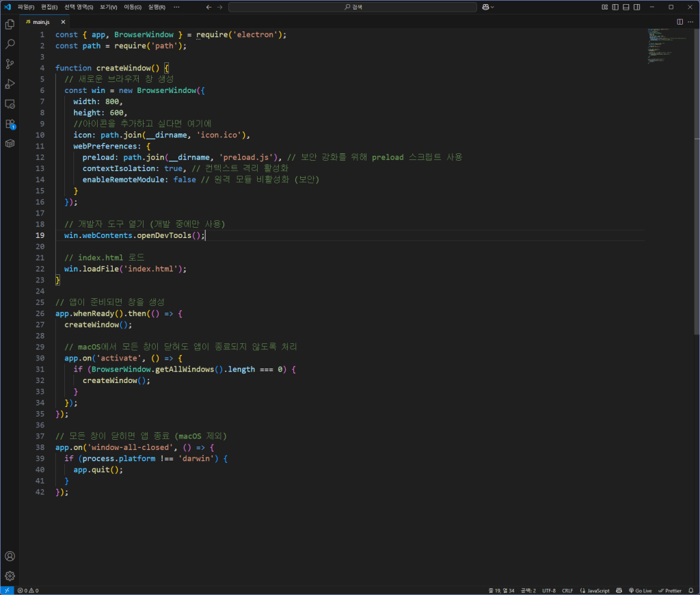Screen dimensions: 700x595
Task: Open the editor More Actions ellipsis menu
Action: tap(690, 22)
